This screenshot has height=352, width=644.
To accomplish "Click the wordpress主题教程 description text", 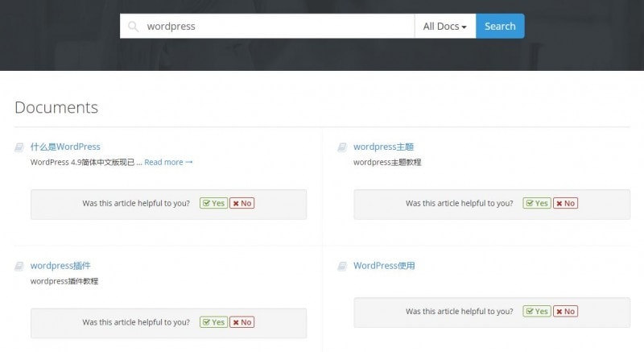I will click(x=387, y=162).
